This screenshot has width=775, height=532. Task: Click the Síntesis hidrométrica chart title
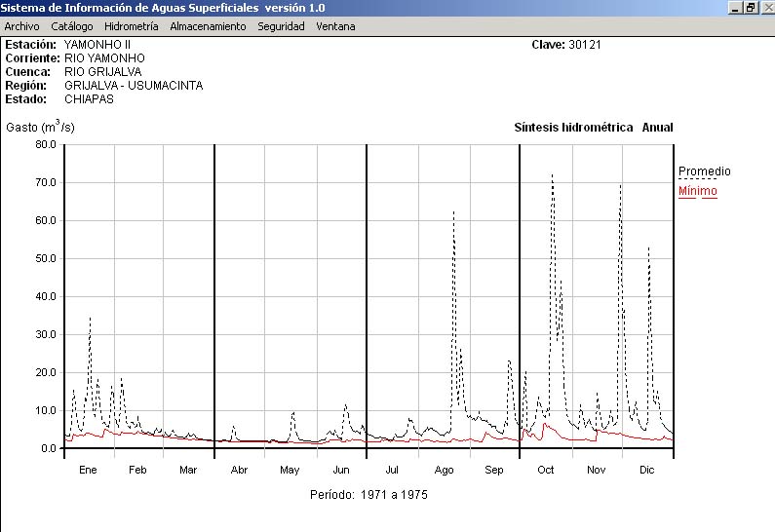click(x=573, y=128)
